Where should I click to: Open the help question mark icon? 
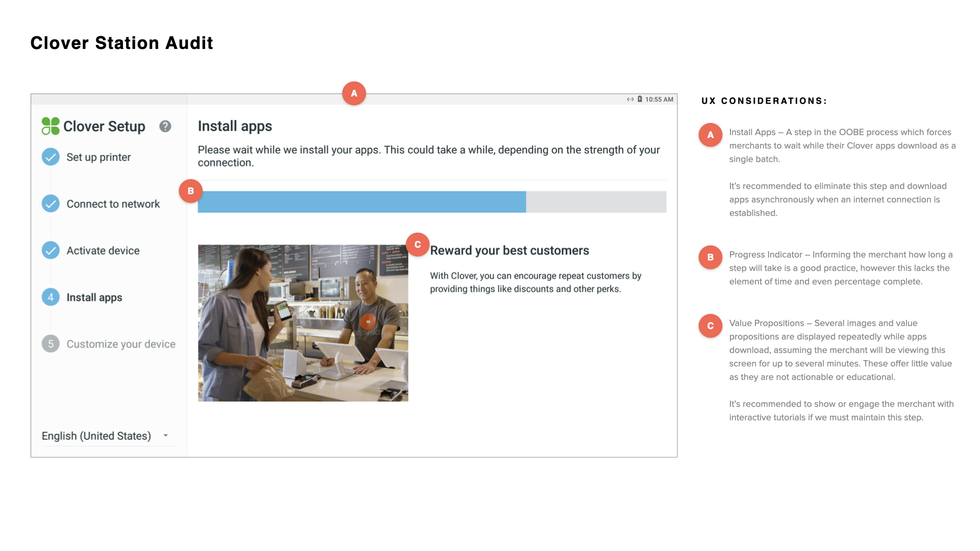(x=165, y=126)
